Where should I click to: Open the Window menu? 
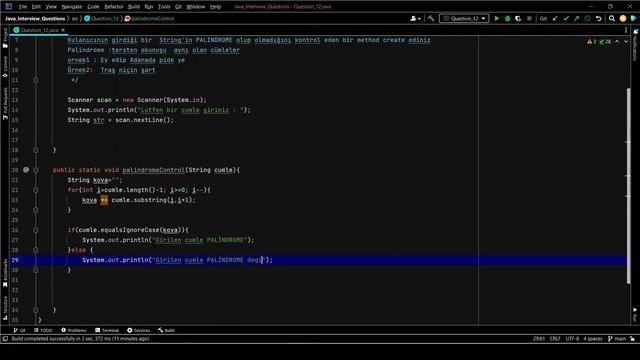point(196,7)
